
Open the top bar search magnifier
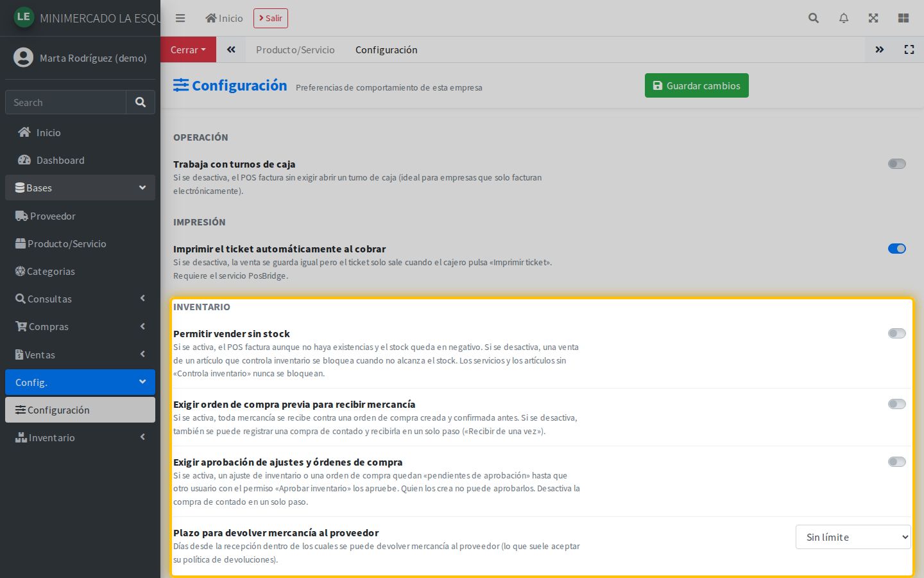(x=814, y=18)
